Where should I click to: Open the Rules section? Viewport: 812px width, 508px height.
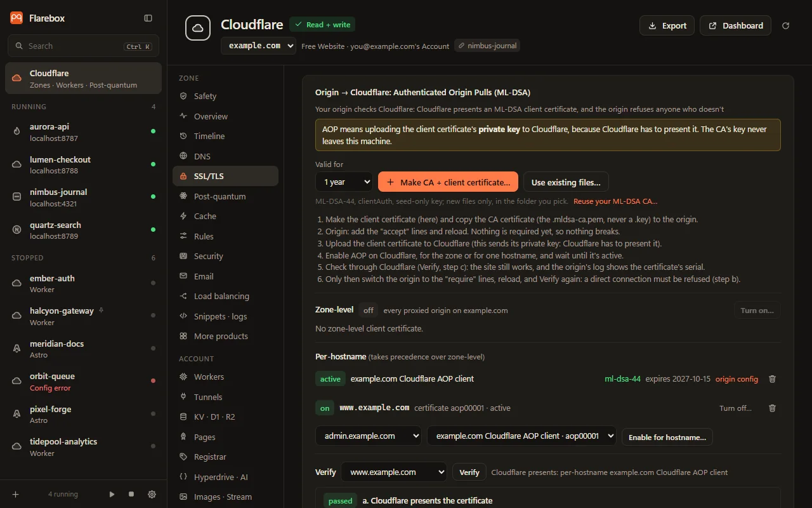(x=225, y=236)
